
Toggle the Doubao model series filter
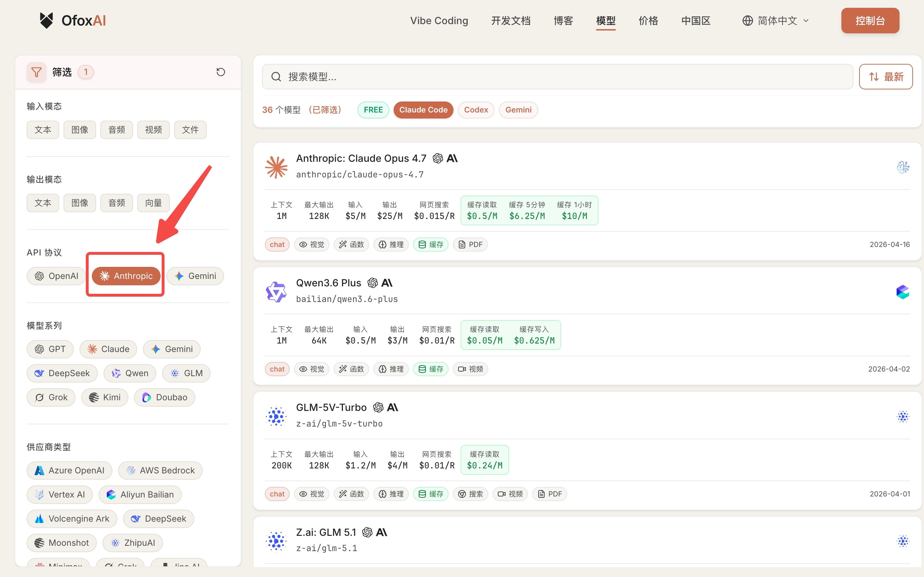click(x=164, y=397)
